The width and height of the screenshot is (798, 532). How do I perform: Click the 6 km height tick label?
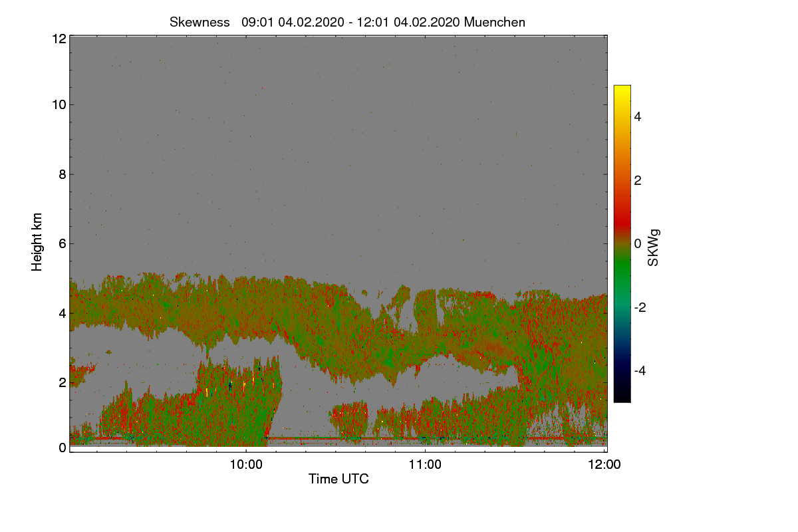[62, 243]
